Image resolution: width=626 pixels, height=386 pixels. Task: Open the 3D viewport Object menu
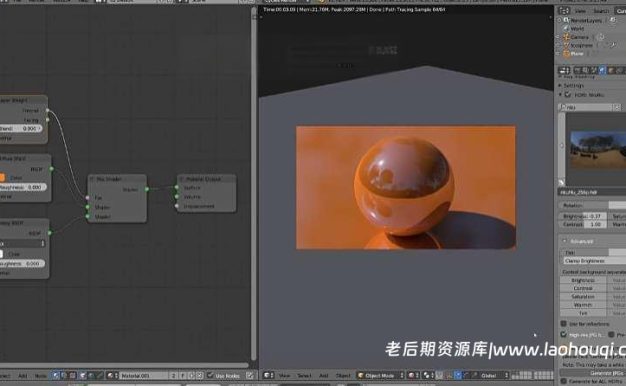pos(343,376)
